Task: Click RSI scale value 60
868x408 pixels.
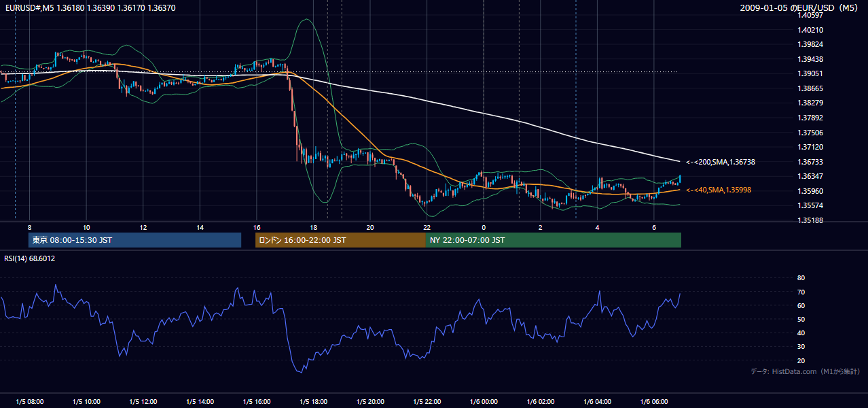Action: [801, 306]
